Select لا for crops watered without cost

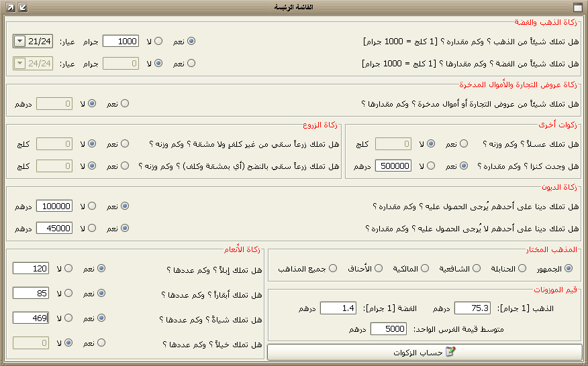(x=92, y=143)
